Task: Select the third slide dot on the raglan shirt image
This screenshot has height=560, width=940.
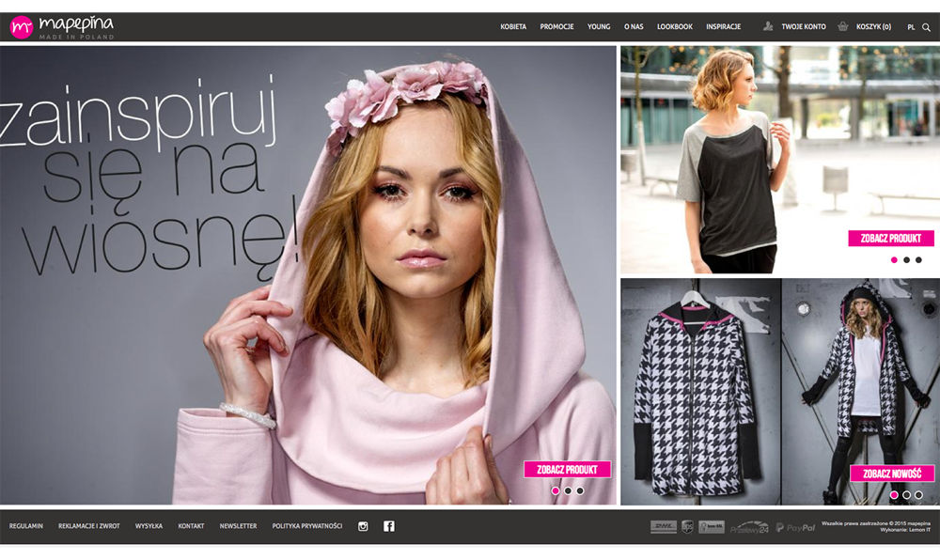Action: pyautogui.click(x=918, y=260)
